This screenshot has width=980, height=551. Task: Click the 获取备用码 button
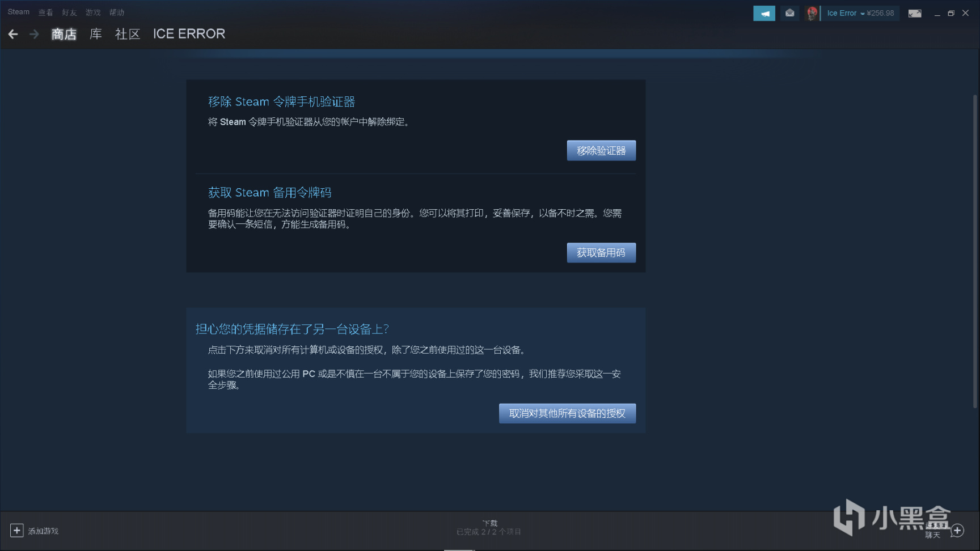coord(601,252)
